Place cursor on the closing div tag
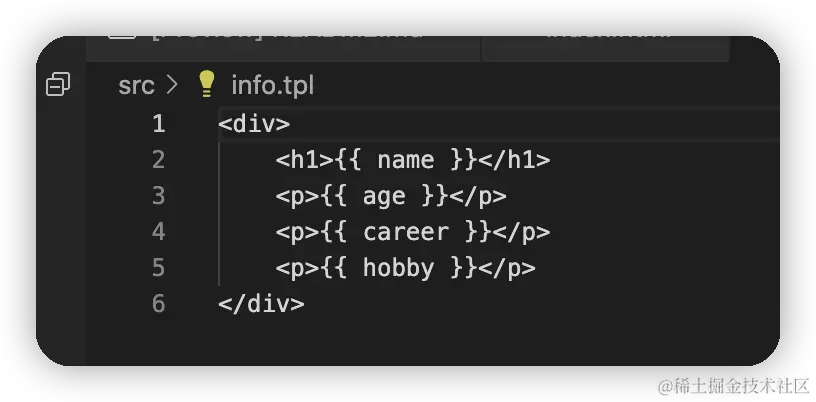 (x=261, y=304)
